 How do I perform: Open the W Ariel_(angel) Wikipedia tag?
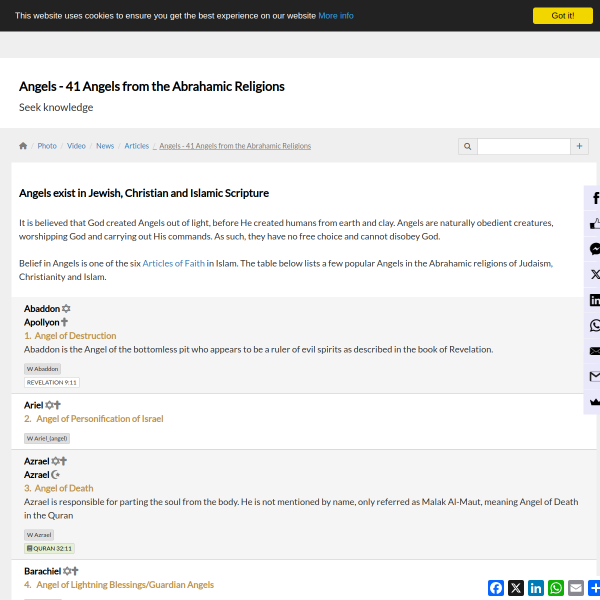[x=47, y=439]
